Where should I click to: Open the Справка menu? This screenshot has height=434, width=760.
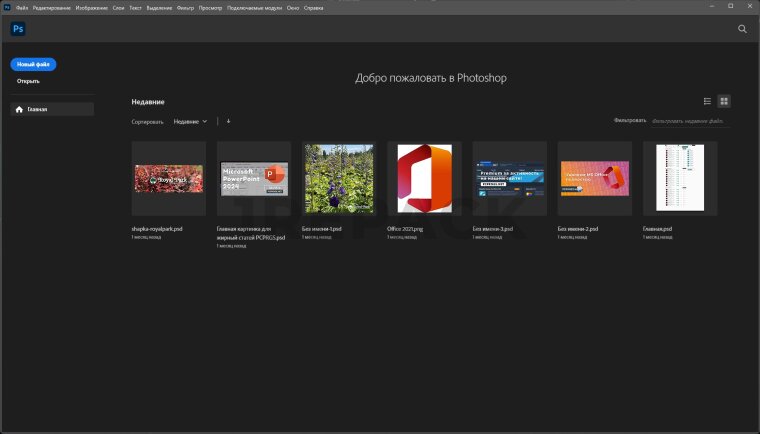click(x=313, y=7)
